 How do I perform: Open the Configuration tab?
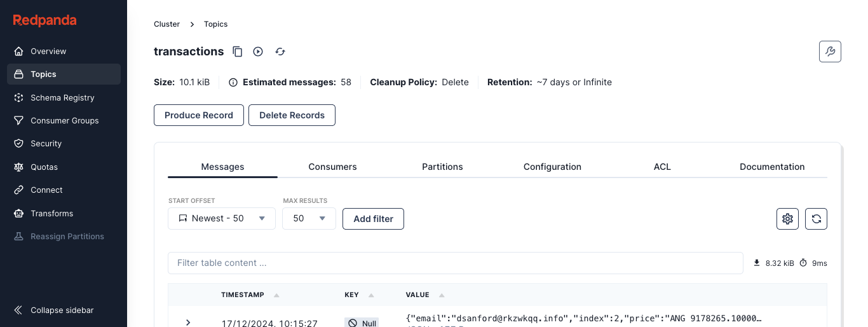(x=552, y=167)
